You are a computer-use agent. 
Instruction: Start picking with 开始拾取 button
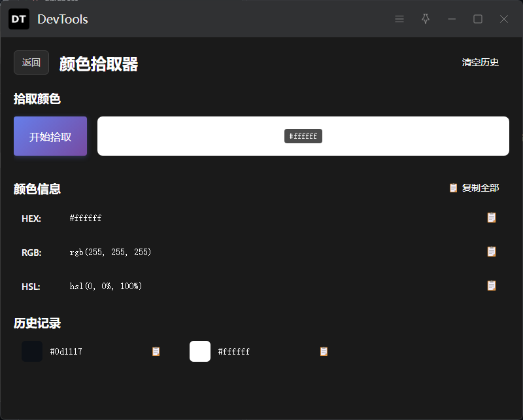click(50, 136)
